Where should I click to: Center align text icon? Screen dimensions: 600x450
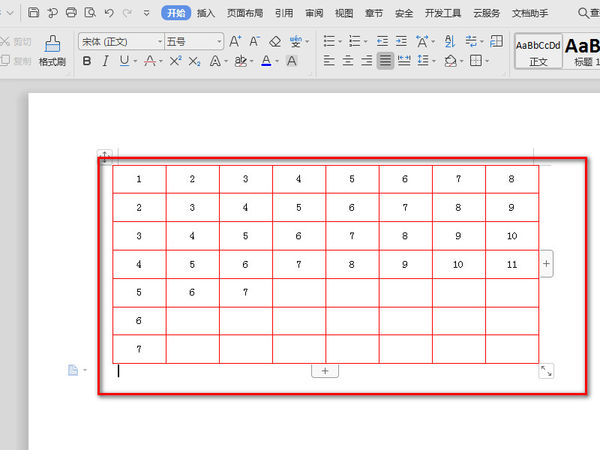click(348, 60)
